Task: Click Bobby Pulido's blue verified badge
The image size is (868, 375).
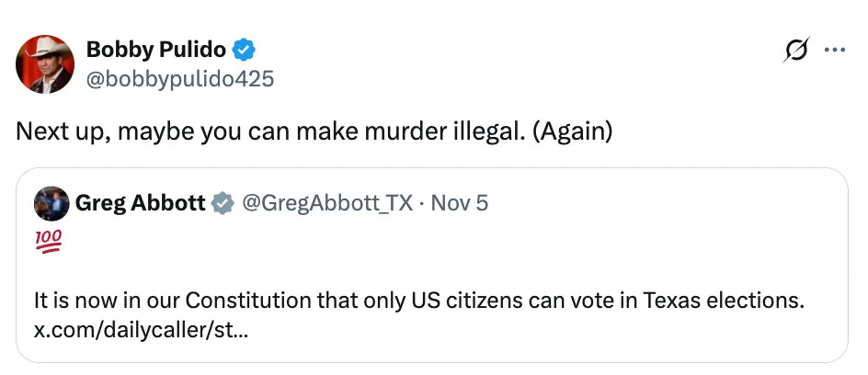Action: [x=243, y=49]
